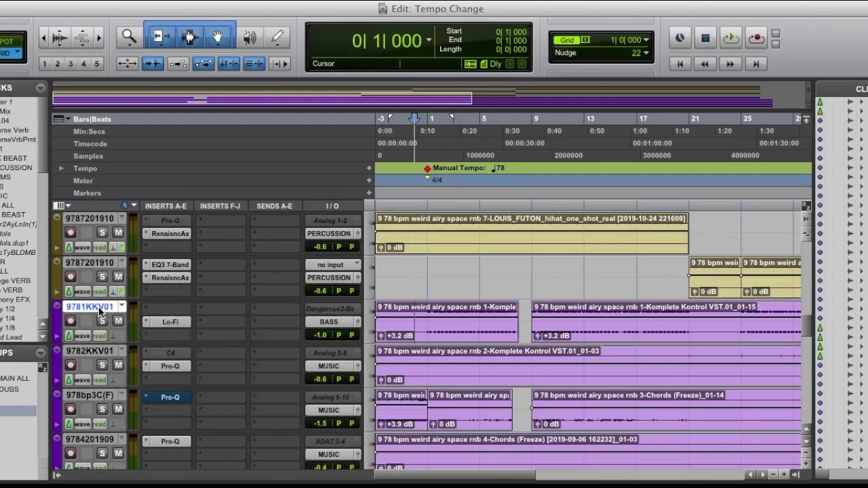This screenshot has height=488, width=868.
Task: Solo the 9781KKV01 bass track
Action: 102,321
